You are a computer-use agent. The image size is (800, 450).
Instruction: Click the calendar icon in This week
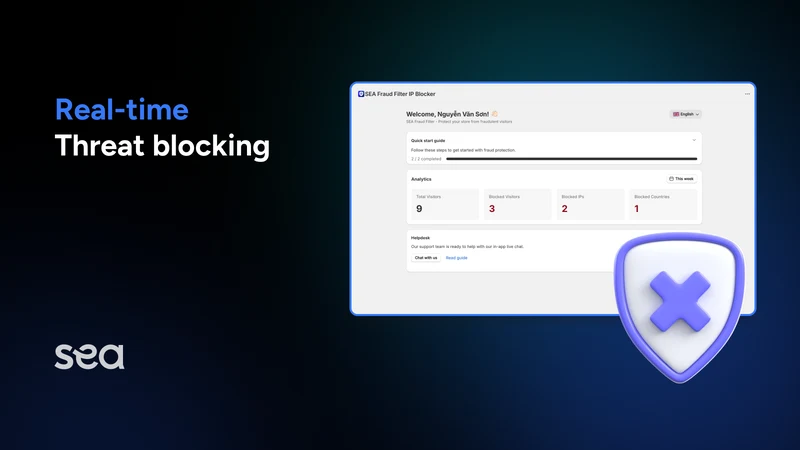[x=671, y=179]
